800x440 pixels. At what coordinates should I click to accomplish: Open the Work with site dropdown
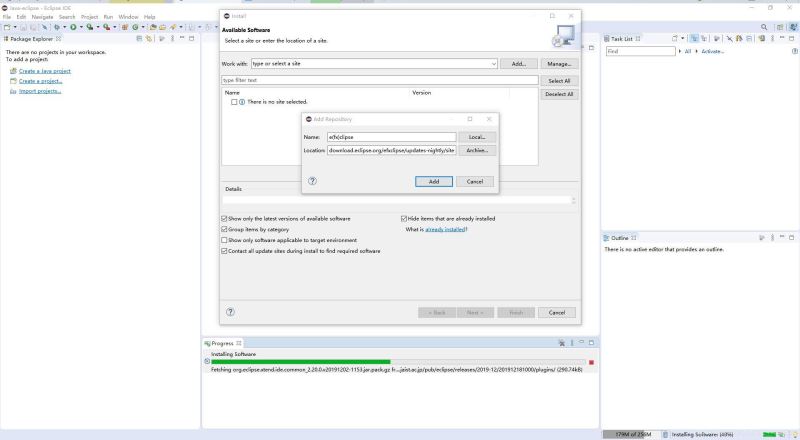click(x=493, y=64)
